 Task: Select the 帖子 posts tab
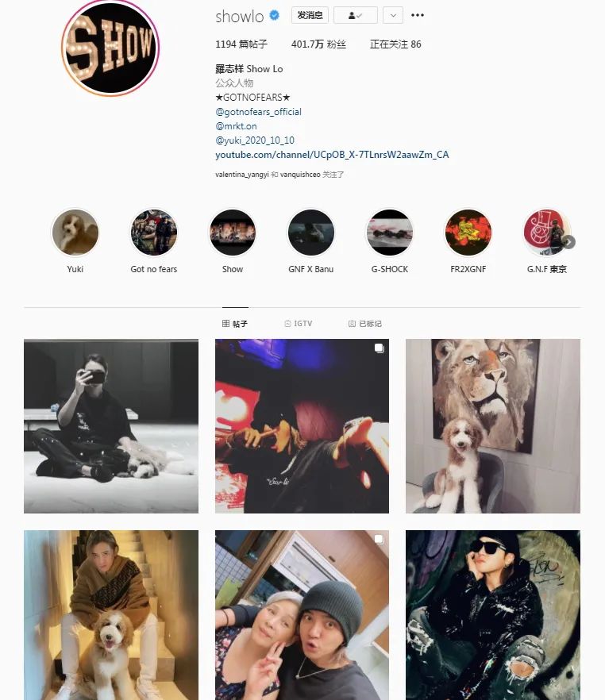point(235,324)
